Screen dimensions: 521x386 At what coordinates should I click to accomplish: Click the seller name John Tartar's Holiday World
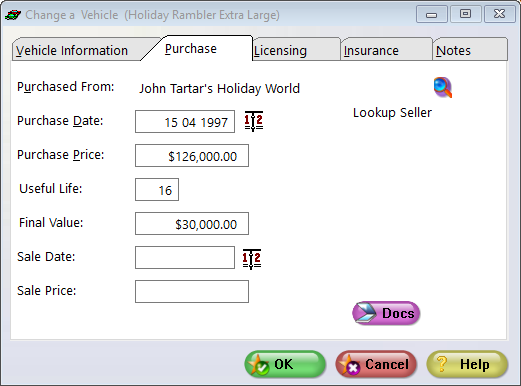219,89
